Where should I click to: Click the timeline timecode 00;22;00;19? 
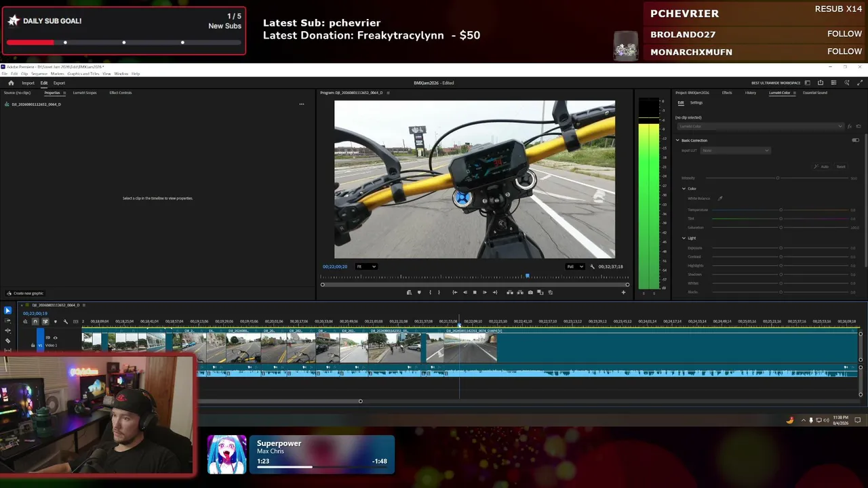[35, 314]
